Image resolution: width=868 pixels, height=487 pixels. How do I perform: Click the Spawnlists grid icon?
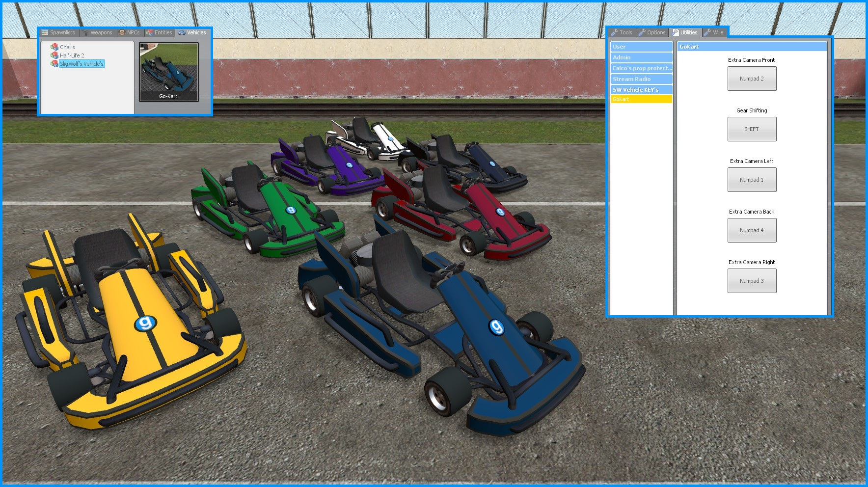pyautogui.click(x=45, y=33)
